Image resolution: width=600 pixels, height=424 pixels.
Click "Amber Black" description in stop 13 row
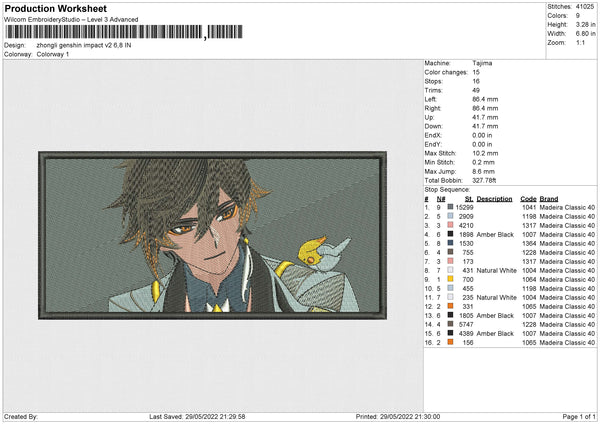[495, 316]
